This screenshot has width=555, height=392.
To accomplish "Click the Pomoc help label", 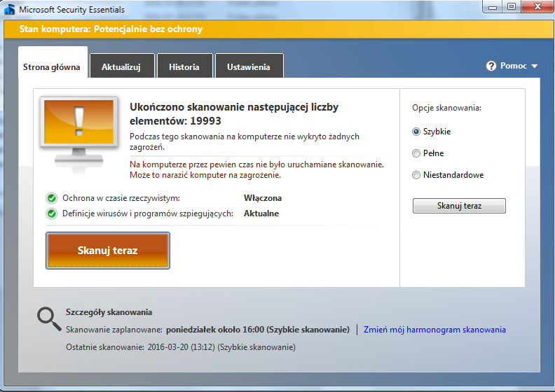I will coord(514,66).
